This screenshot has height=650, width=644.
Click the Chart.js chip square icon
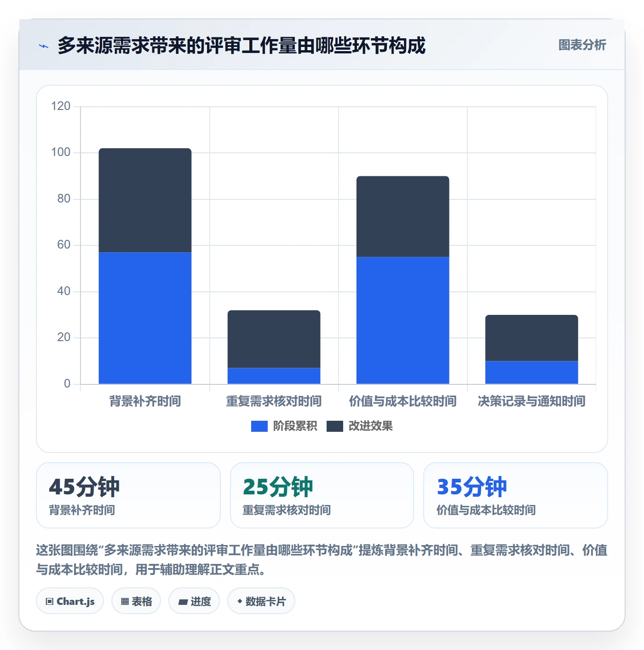click(50, 602)
